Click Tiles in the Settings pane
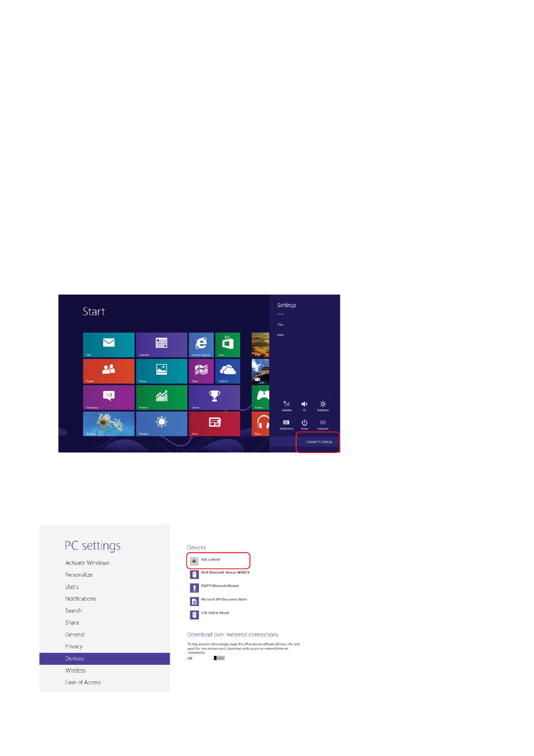 (280, 325)
